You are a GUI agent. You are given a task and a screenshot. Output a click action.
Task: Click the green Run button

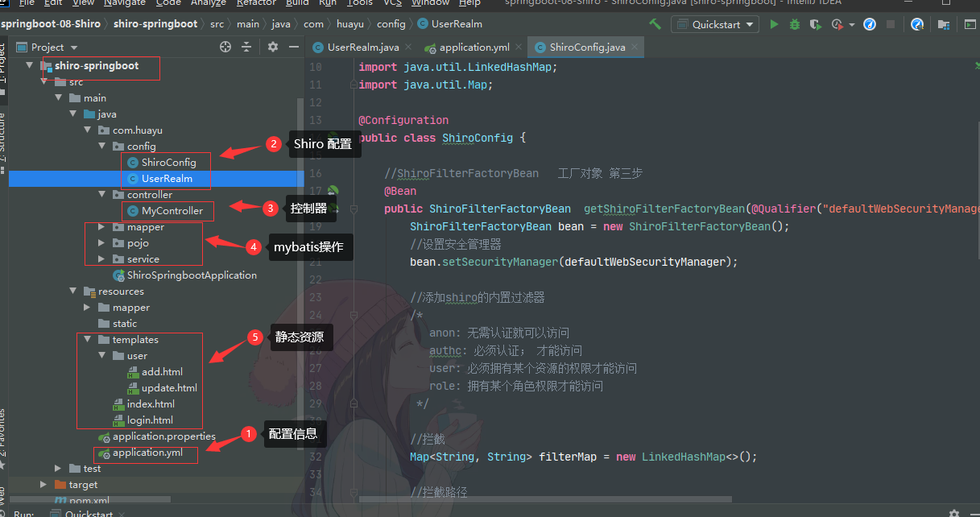pos(774,25)
